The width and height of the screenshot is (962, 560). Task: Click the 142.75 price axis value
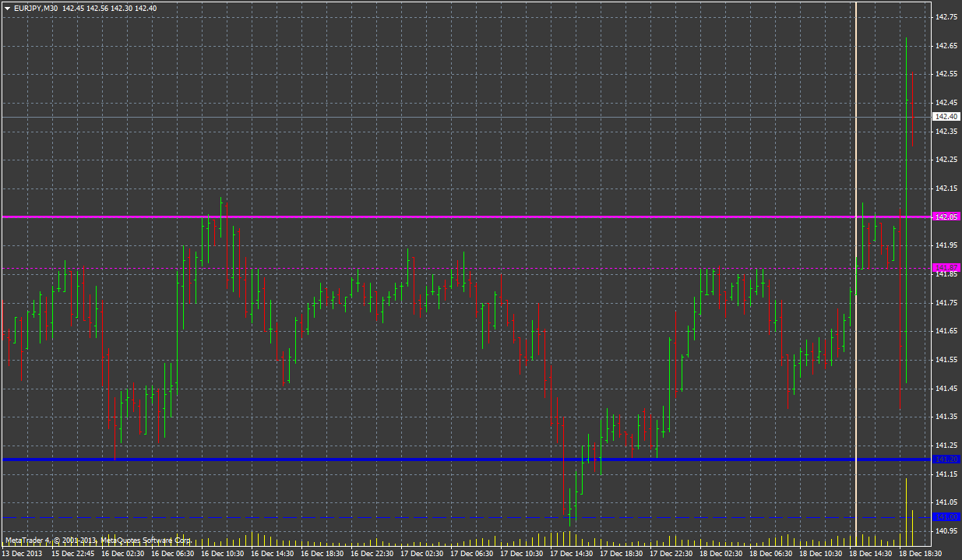[946, 16]
